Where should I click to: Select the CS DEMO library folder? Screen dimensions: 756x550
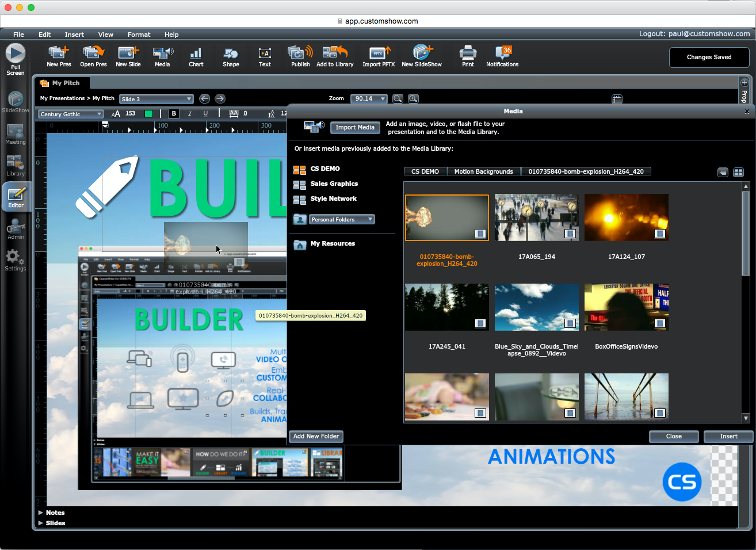[x=324, y=169]
